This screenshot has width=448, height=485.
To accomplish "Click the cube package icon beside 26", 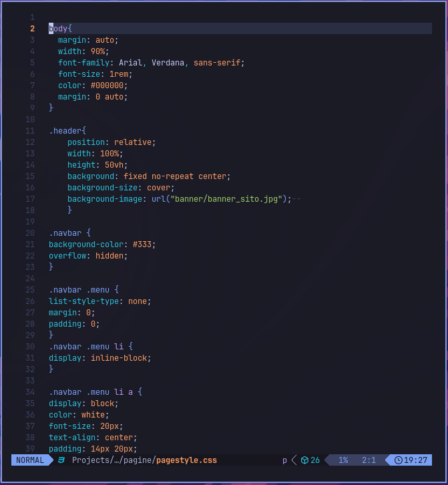I will point(304,460).
